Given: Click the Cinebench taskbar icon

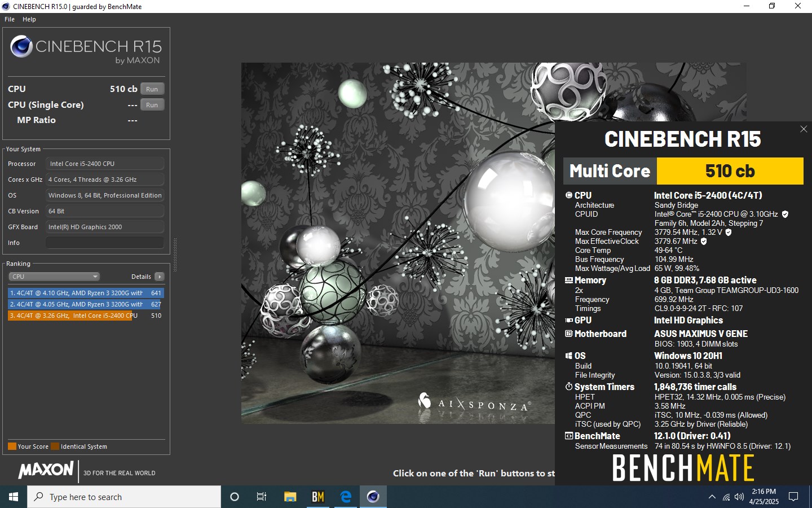Looking at the screenshot, I should (x=373, y=497).
